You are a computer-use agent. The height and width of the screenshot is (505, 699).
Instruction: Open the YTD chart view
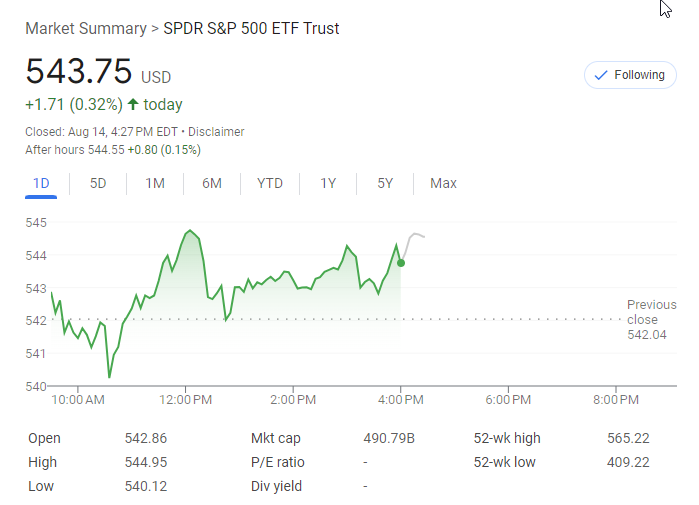270,183
